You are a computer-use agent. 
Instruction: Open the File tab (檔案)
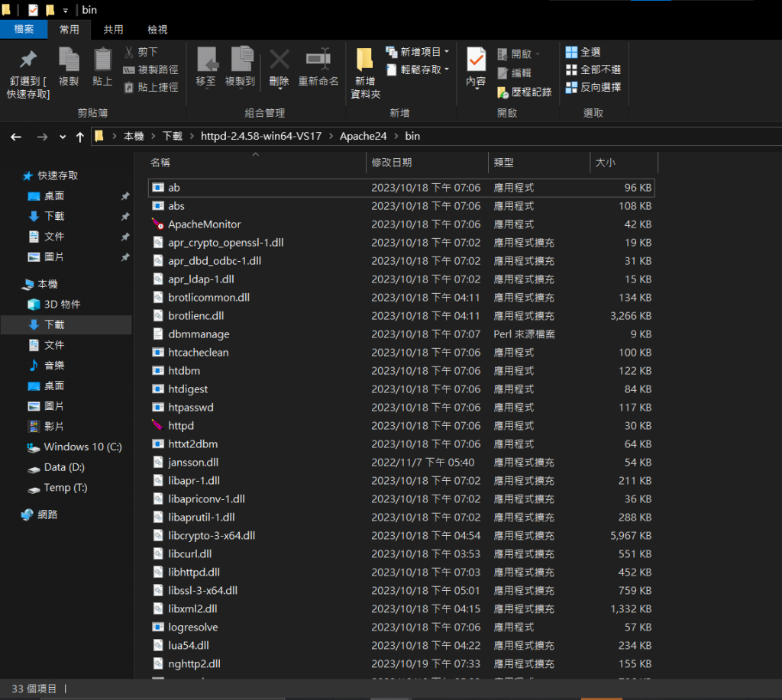coord(24,30)
